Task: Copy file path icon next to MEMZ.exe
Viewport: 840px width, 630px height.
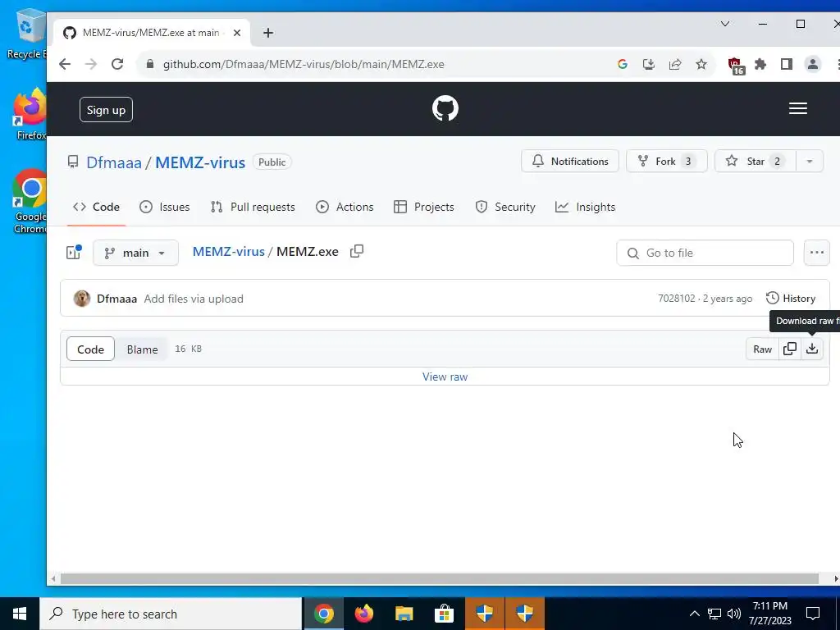Action: click(x=357, y=251)
